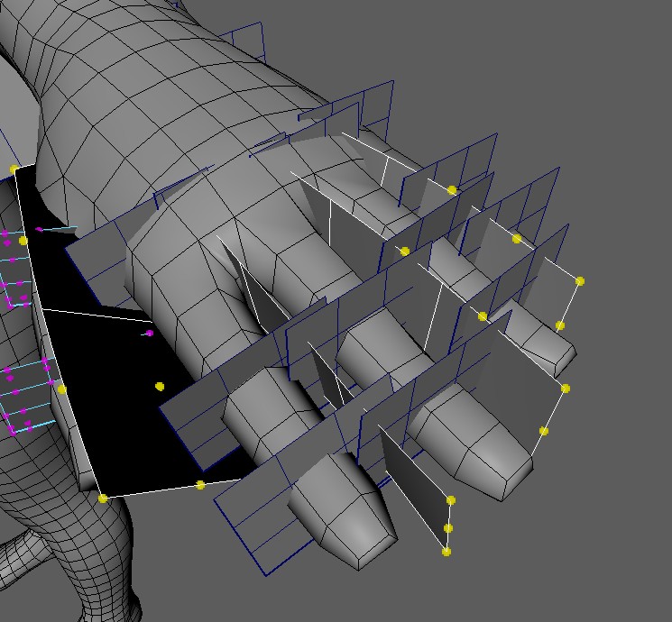Viewport: 672px width, 622px height.
Task: Select the yellow vertex at black face's top-left corner
Action: [14, 169]
